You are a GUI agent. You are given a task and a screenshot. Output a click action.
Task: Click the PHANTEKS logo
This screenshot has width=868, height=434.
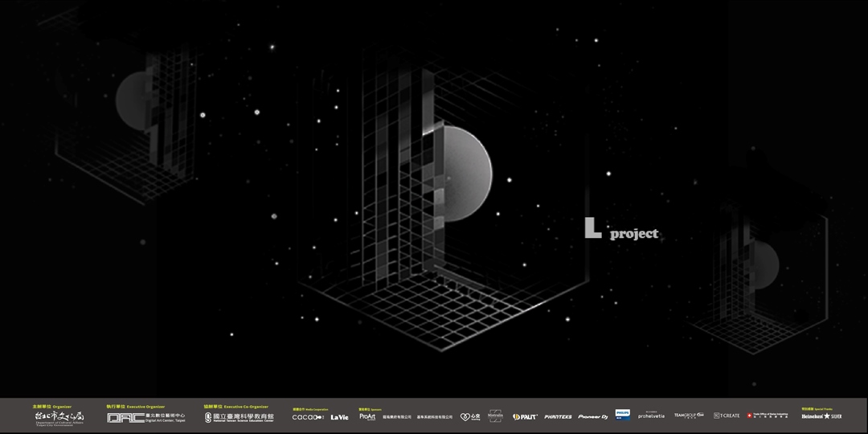pyautogui.click(x=558, y=416)
